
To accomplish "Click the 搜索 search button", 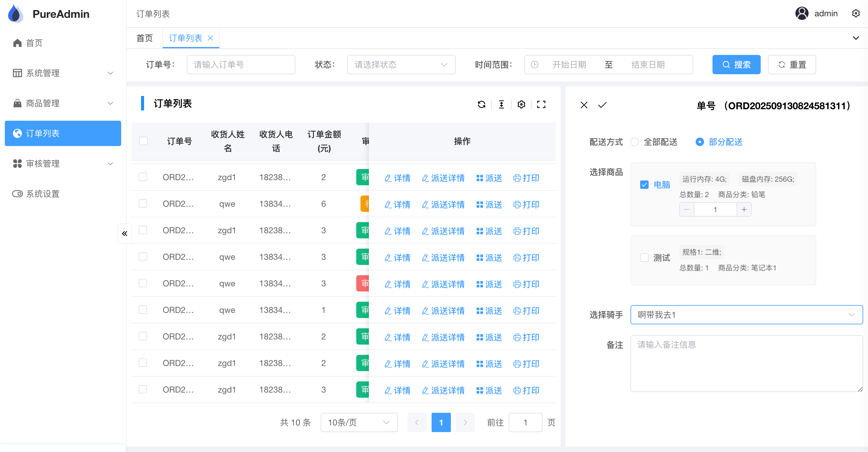I will click(736, 65).
